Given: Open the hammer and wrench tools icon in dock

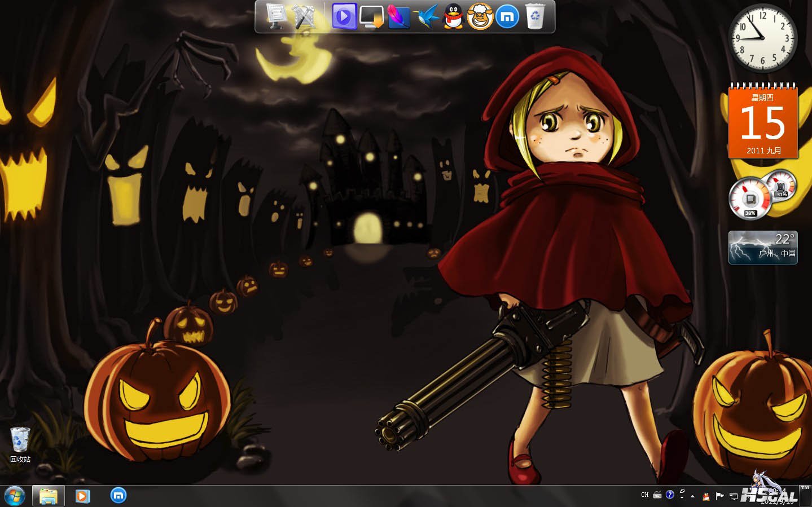Looking at the screenshot, I should point(304,16).
